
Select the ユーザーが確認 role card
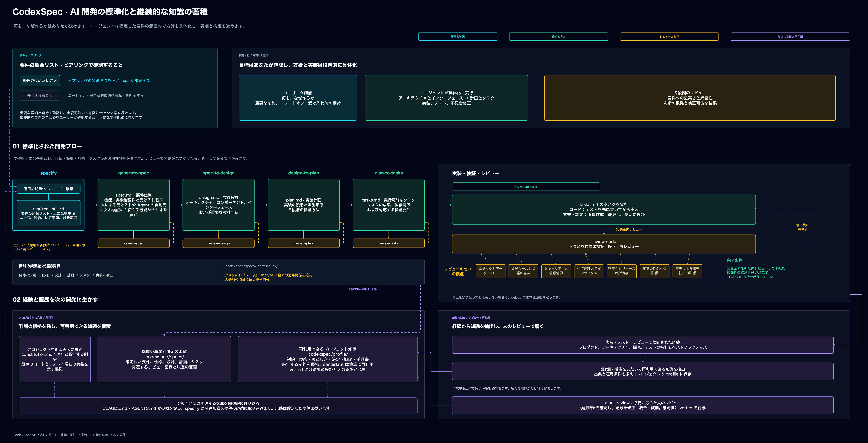point(298,98)
